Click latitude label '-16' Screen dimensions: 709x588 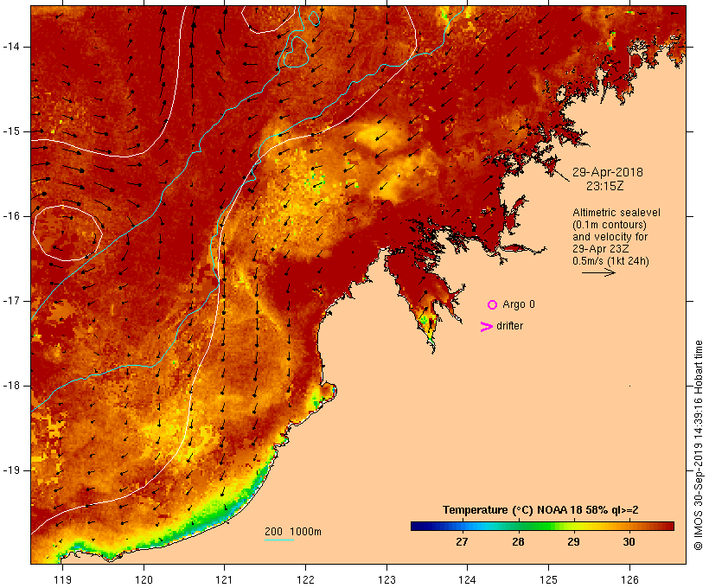[x=10, y=216]
